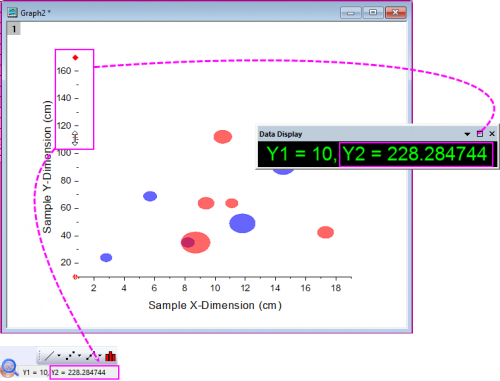Screen dimensions: 500x381
Task: Open the Line + Symbol dropdown arrow
Action: [100, 356]
